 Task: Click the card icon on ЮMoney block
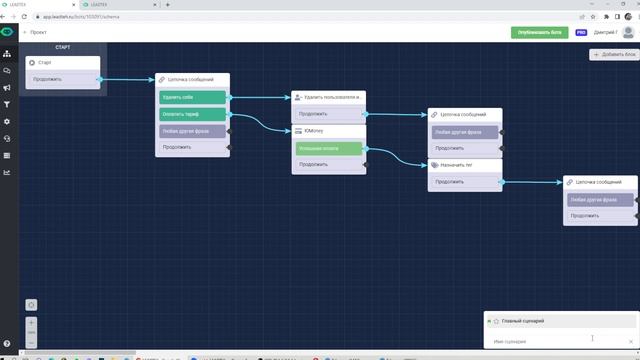(x=298, y=131)
